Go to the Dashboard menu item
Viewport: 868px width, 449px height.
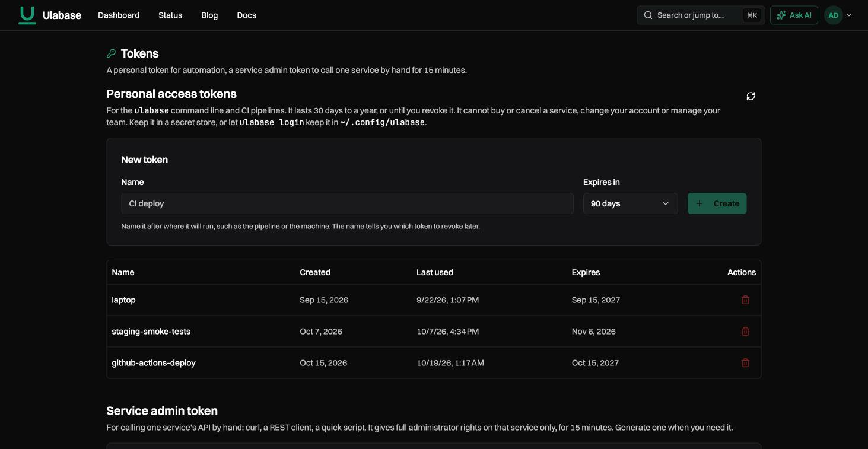click(119, 15)
